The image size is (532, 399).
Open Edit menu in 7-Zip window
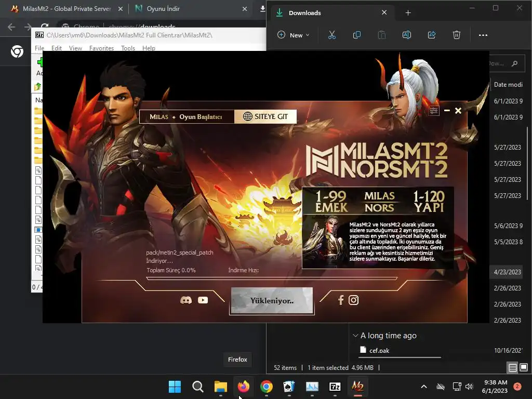(56, 48)
